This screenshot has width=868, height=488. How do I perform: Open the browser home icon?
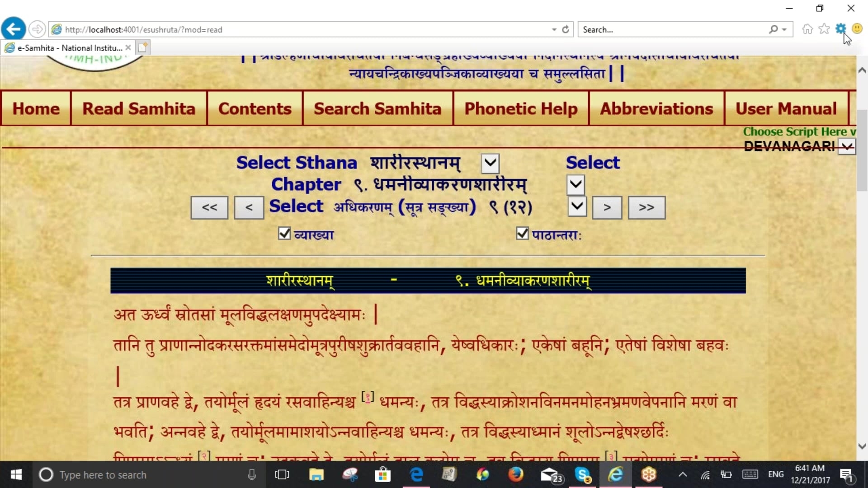807,29
